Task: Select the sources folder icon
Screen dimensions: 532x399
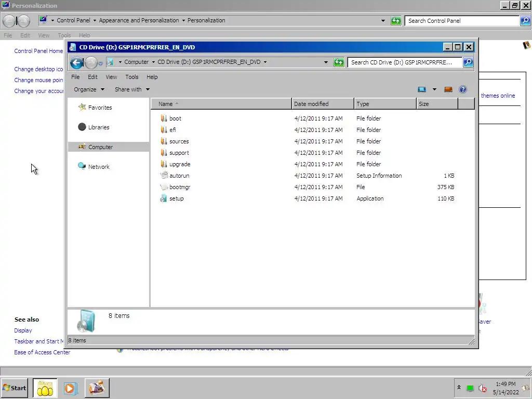Action: pos(164,141)
